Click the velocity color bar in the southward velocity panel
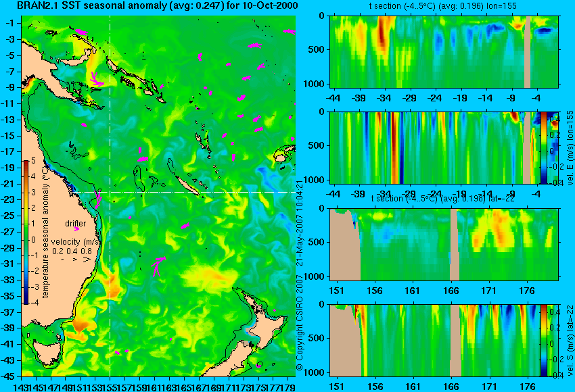This screenshot has width=575, height=392. point(543,341)
